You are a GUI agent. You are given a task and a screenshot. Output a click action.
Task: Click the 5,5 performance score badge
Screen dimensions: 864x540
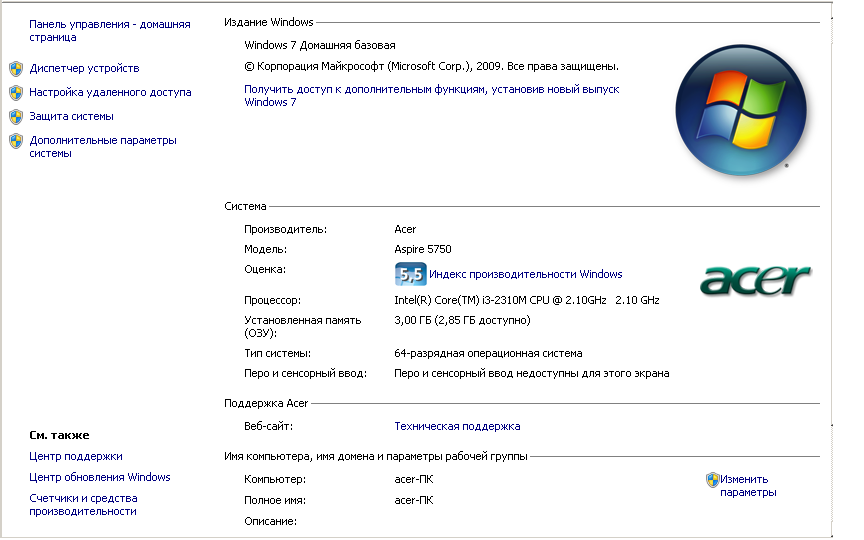(411, 274)
